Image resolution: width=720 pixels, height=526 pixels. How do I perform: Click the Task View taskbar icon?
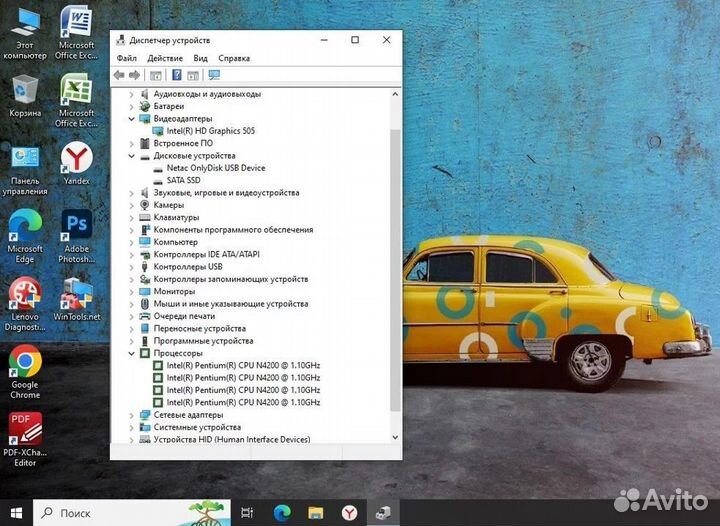pos(247,513)
